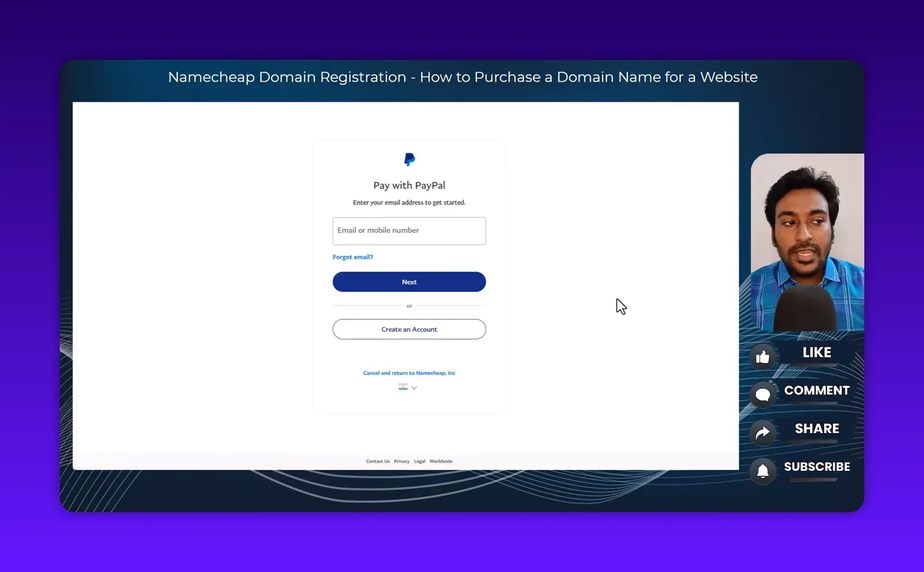Click Cancel and return to Namecheap, Inc
The width and height of the screenshot is (924, 572).
pyautogui.click(x=409, y=373)
